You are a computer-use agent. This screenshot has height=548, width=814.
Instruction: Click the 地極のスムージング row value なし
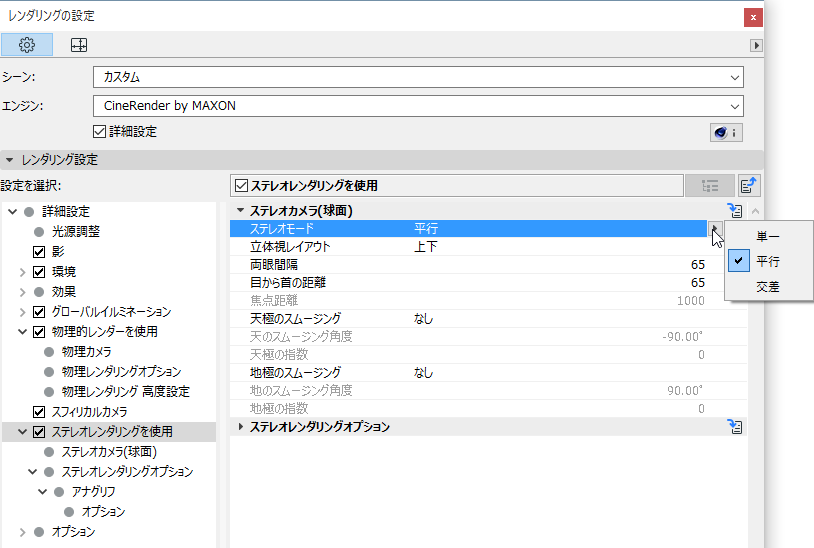tap(424, 373)
